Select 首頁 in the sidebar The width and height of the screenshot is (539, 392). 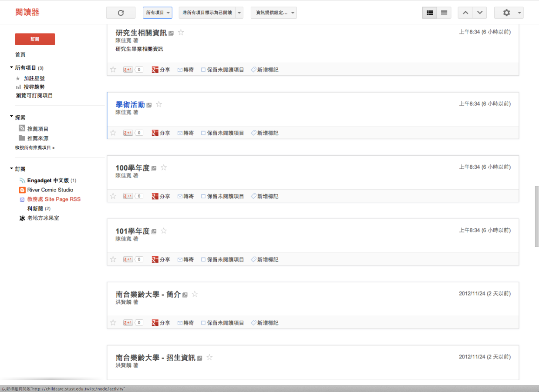coord(20,55)
